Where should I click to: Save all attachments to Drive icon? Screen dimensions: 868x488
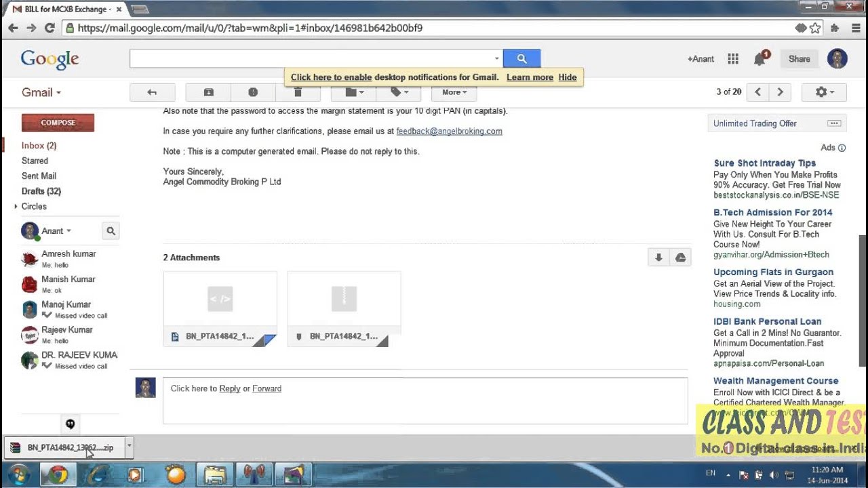click(x=680, y=258)
